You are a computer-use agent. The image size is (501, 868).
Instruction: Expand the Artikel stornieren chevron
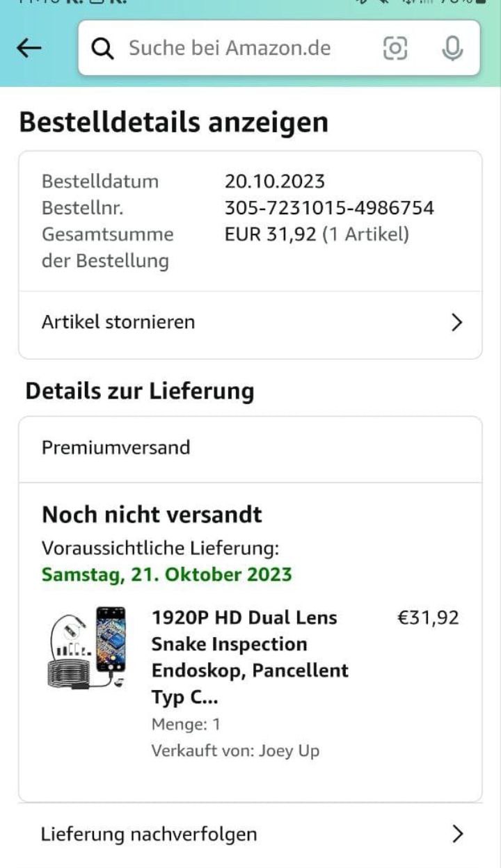point(456,323)
